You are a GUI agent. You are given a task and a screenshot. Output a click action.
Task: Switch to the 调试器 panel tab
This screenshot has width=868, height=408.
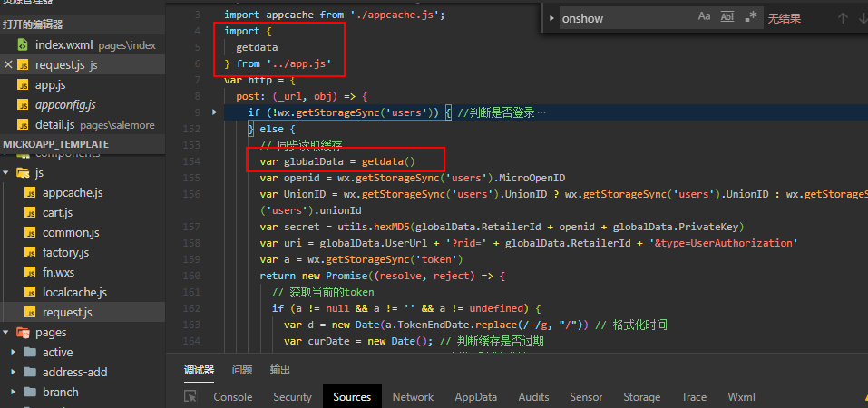click(x=200, y=370)
